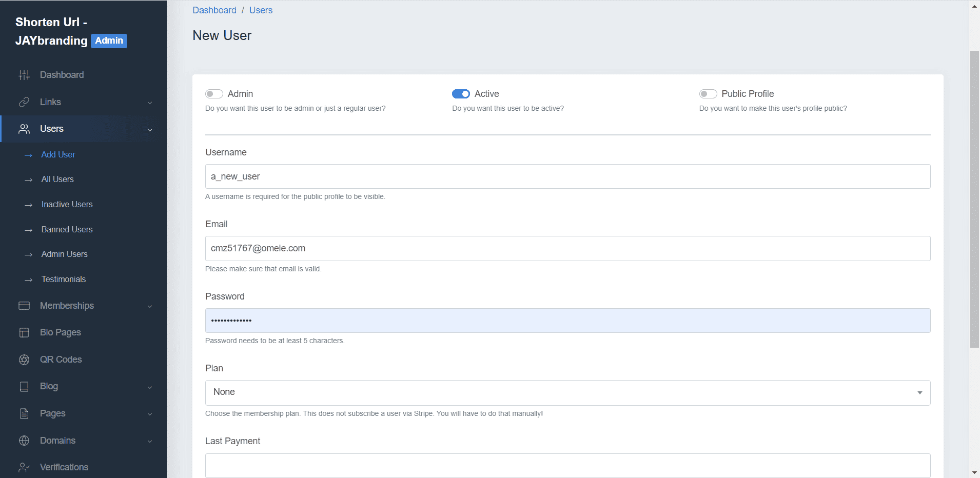Click the Memberships card icon

point(24,306)
